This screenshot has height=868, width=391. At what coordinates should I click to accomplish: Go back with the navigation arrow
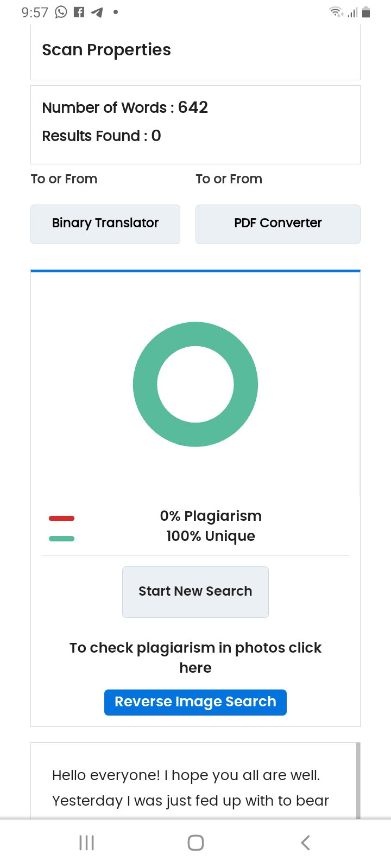click(x=305, y=843)
